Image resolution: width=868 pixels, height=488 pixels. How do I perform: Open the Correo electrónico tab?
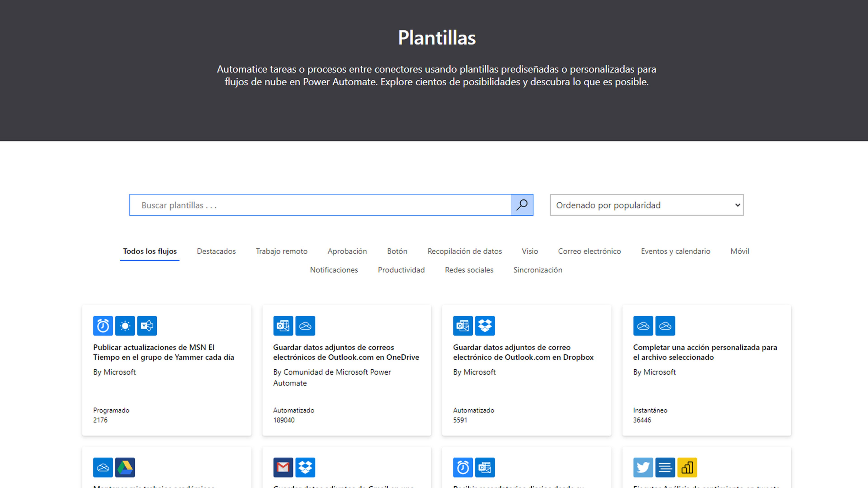click(589, 251)
